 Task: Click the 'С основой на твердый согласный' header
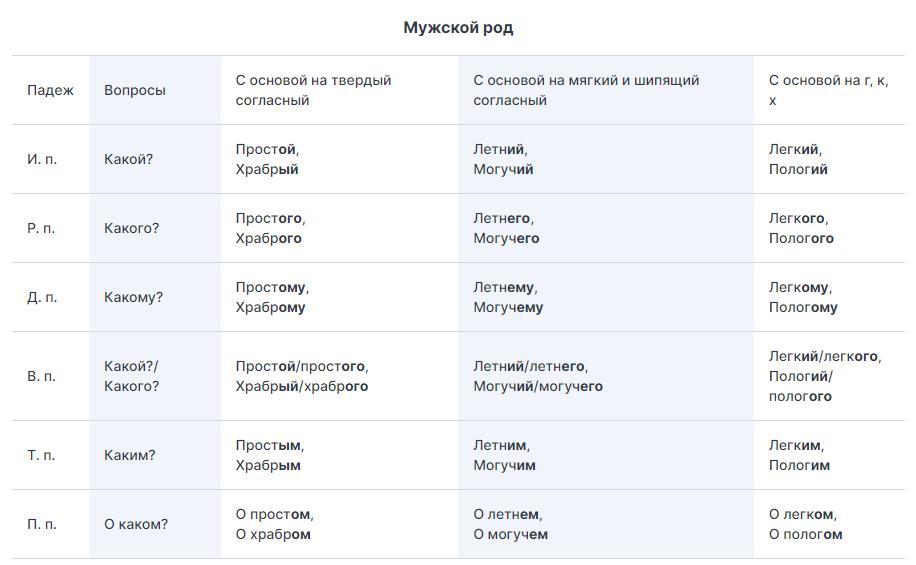pyautogui.click(x=313, y=90)
